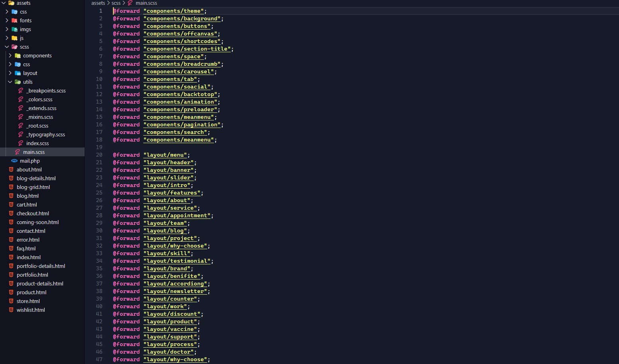Screen dimensions: 619x364
Task: Click the PHP icon beside mail.php
Action: click(x=14, y=161)
